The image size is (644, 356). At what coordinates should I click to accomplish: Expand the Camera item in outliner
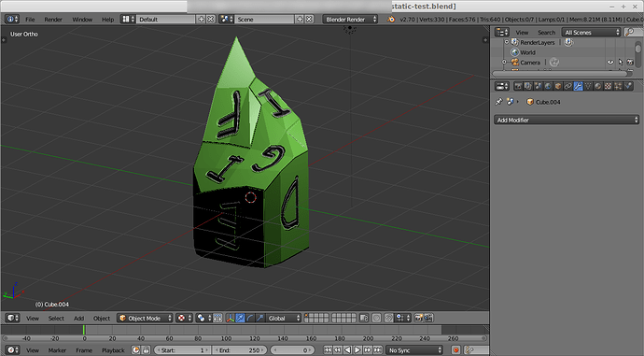(x=504, y=62)
